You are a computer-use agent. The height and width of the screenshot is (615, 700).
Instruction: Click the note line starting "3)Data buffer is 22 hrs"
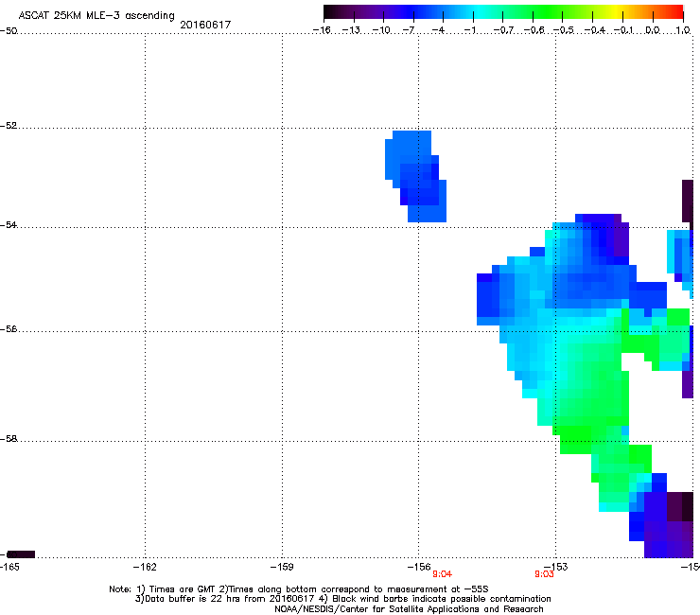(x=342, y=599)
